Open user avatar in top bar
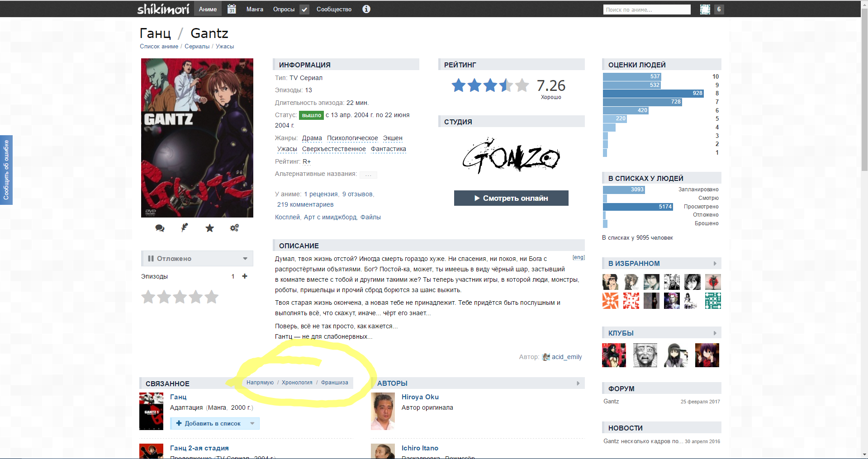 705,9
